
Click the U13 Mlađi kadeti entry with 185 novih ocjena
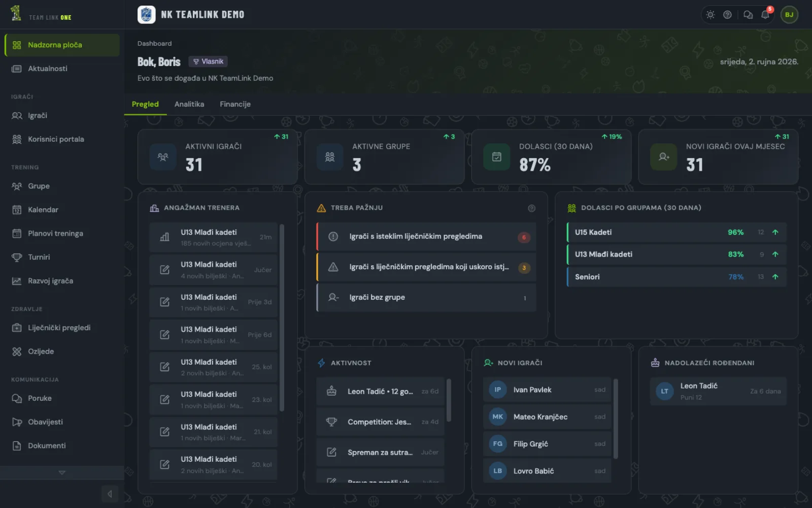click(214, 237)
